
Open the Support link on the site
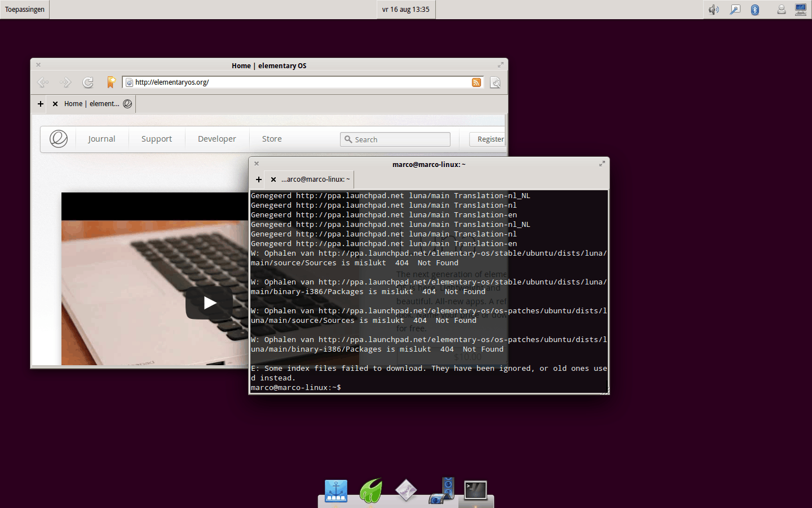pyautogui.click(x=157, y=139)
